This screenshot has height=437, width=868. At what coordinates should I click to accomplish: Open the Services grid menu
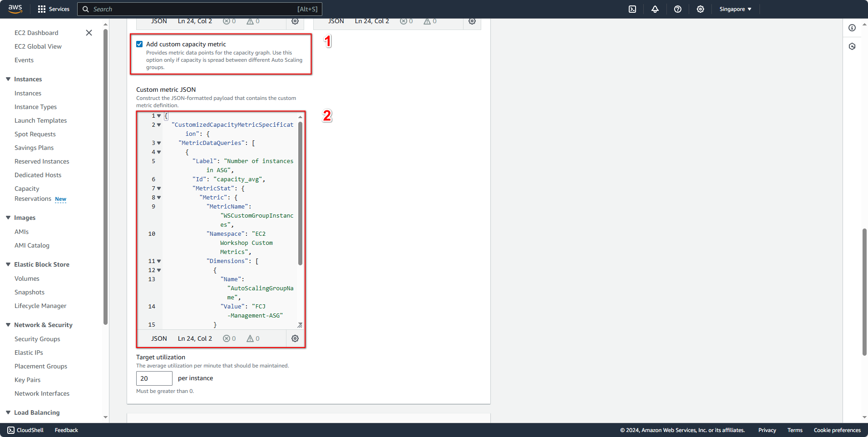54,9
